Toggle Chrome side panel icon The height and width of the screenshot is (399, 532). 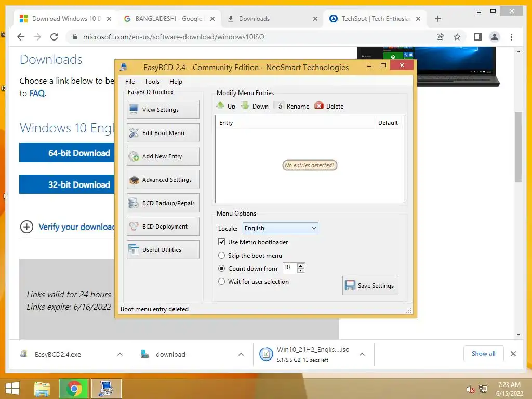478,37
